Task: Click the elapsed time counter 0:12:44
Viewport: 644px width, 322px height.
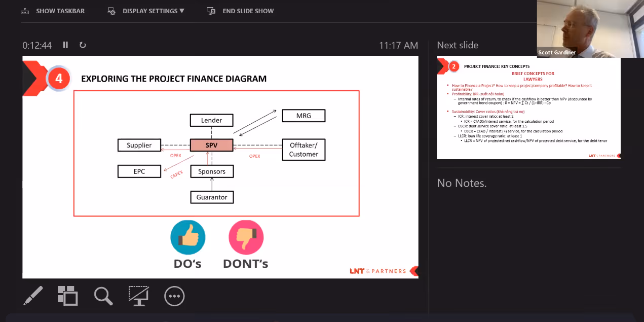Action: pos(37,45)
